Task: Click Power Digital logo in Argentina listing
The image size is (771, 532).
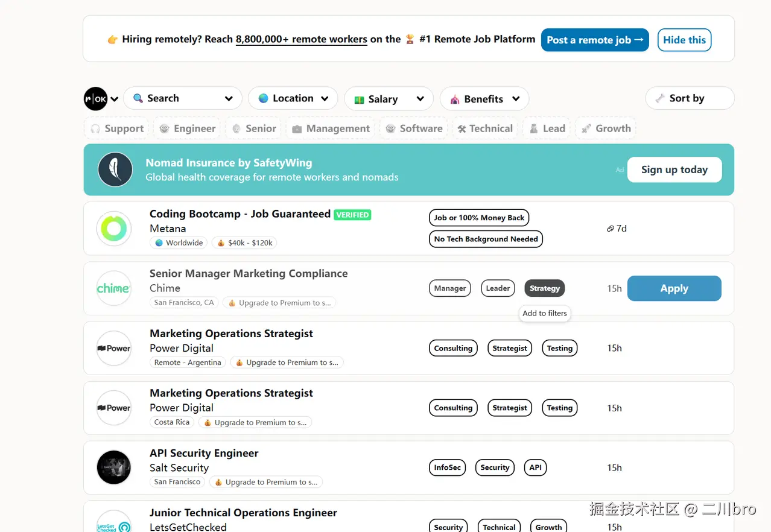Action: 114,348
